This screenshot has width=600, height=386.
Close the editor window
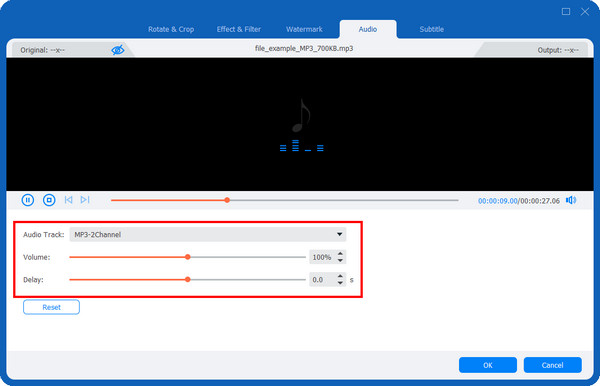(585, 11)
